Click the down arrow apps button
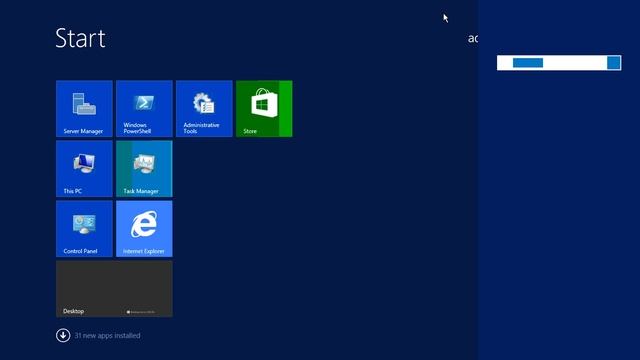Screen dimensions: 640x360 (63, 336)
